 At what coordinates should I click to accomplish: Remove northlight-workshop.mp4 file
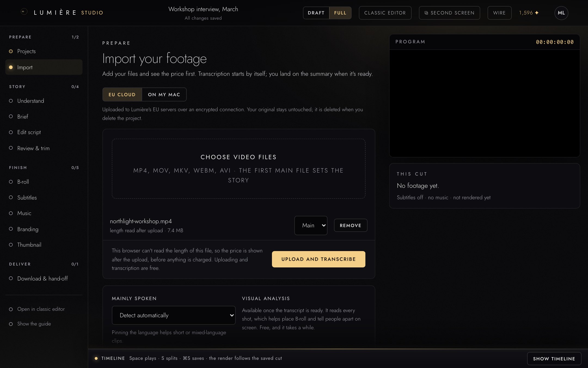[350, 225]
